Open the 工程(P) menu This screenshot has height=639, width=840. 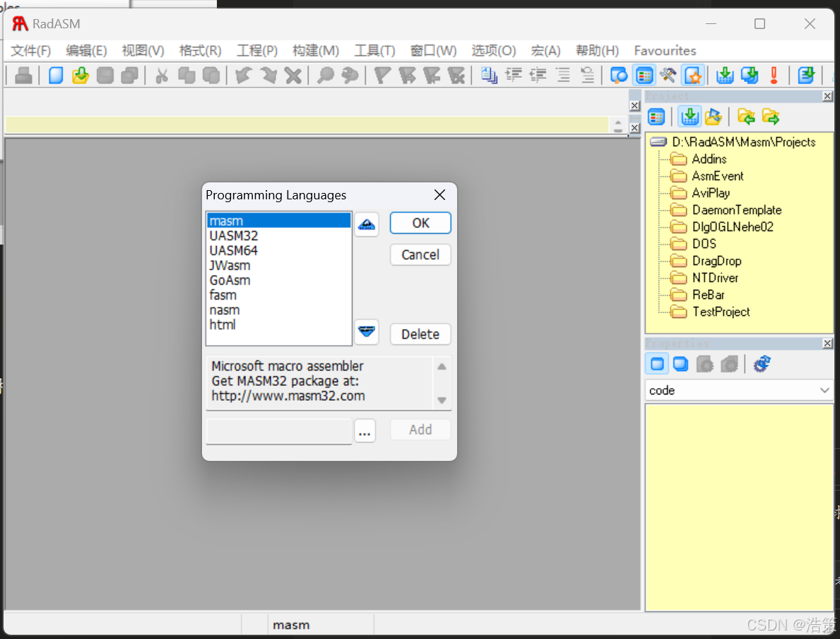tap(257, 50)
